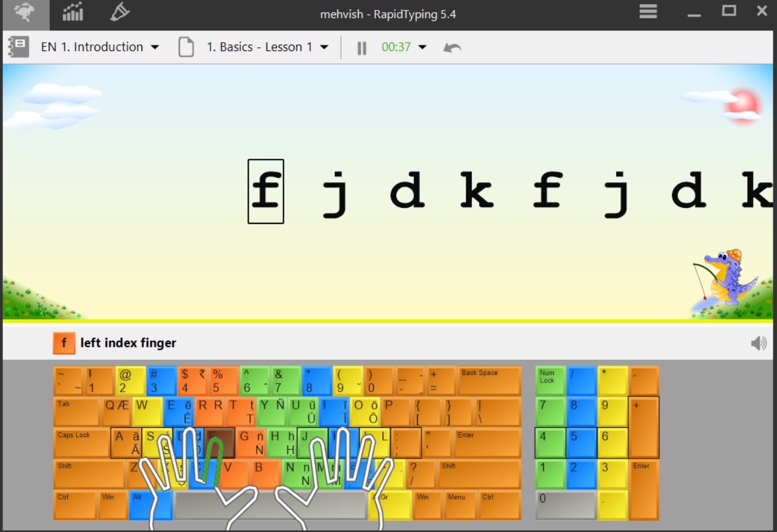This screenshot has width=777, height=532.
Task: Click the yellow progress bar under text
Action: (x=388, y=322)
